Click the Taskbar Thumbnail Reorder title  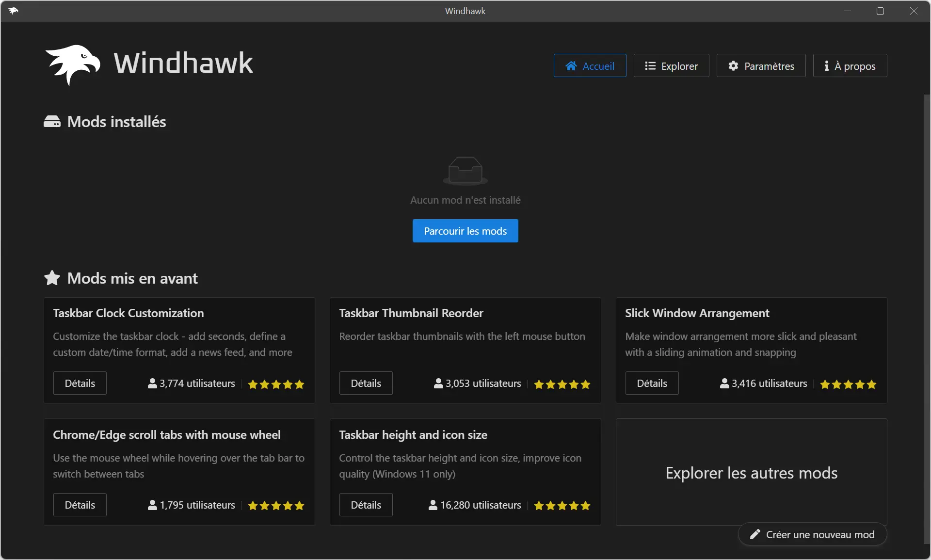point(411,313)
